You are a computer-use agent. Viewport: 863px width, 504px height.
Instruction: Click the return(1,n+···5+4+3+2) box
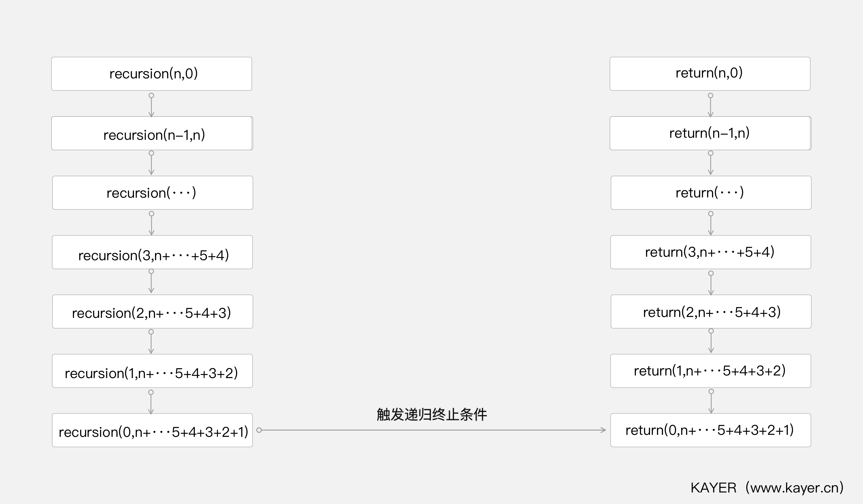point(711,371)
